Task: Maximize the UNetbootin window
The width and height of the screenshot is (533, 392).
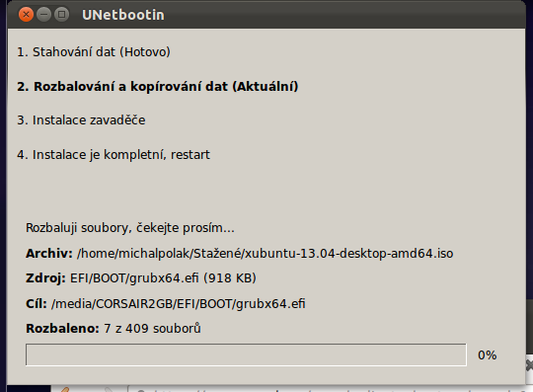Action: [61, 15]
